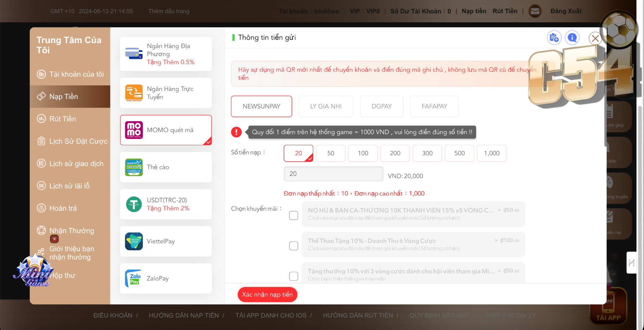Viewport: 644px width, 330px height.
Task: Open QUY ĐỊNH BẢO MẬT footer link
Action: [x=440, y=315]
